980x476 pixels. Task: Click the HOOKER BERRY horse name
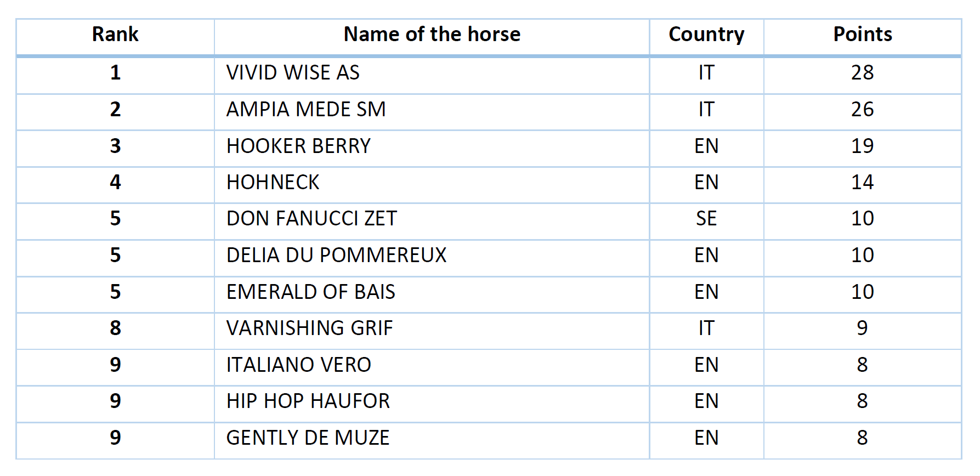pos(298,146)
